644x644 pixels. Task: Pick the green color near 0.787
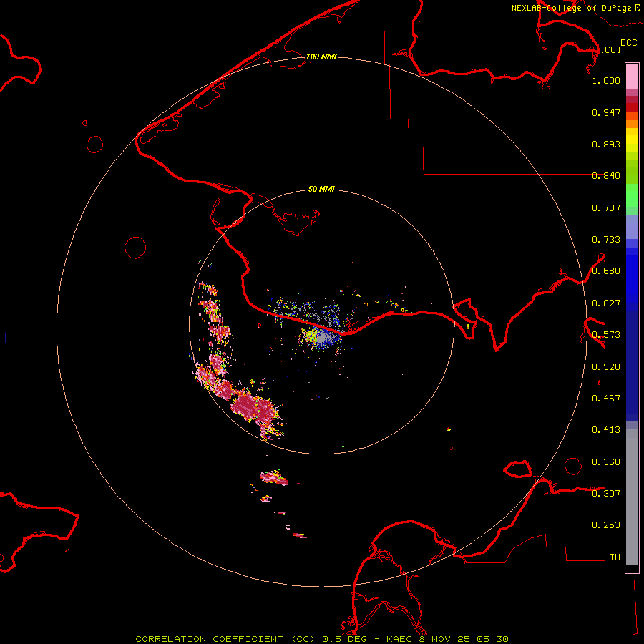[x=632, y=200]
